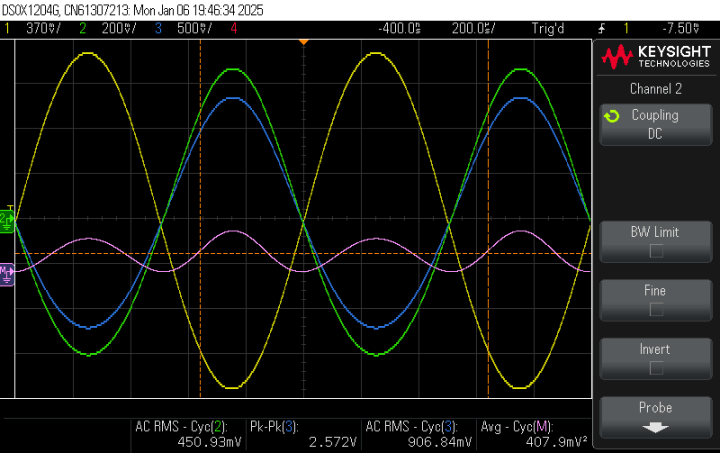
Task: Click the green rotate icon on Coupling
Action: (x=612, y=116)
